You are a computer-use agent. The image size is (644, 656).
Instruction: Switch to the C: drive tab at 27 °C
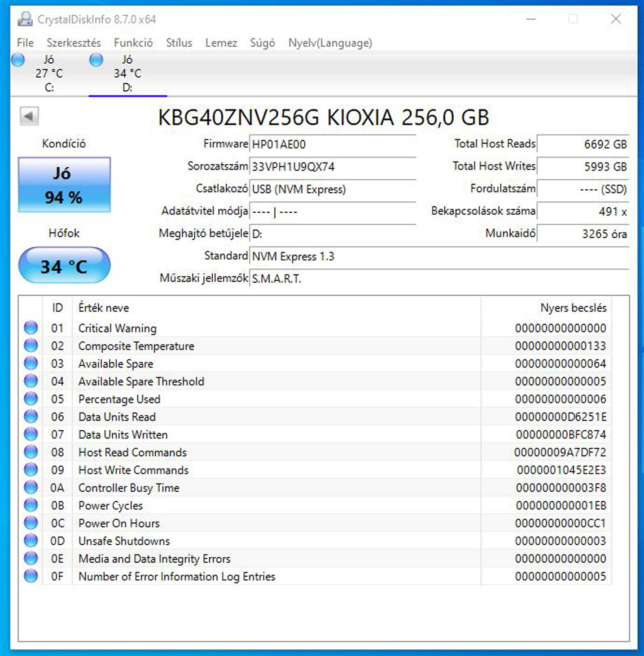click(49, 73)
